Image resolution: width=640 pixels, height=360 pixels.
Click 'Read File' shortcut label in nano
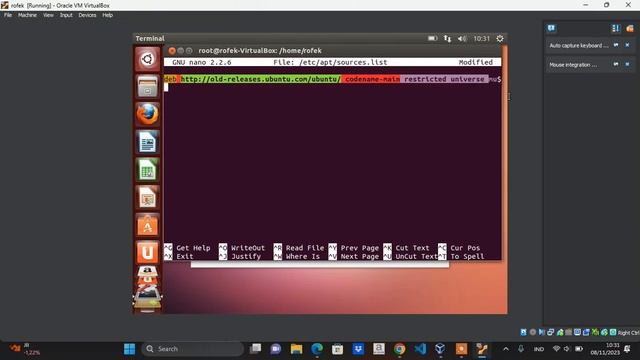point(304,248)
